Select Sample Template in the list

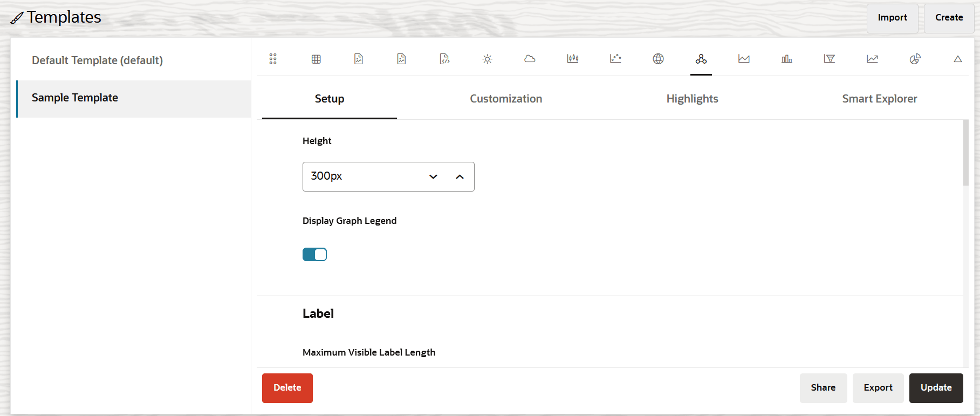pyautogui.click(x=134, y=98)
